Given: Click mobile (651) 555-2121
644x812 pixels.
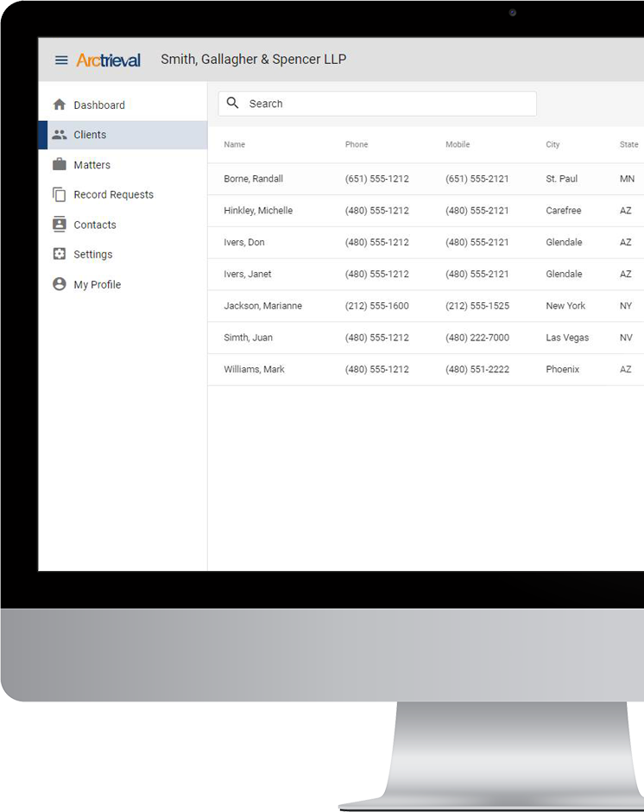Looking at the screenshot, I should coord(477,179).
